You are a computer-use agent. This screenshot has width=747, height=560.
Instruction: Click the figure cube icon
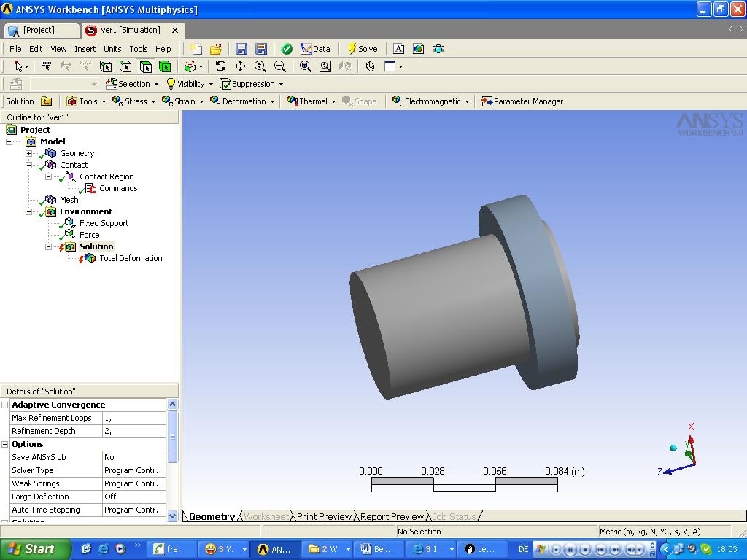tap(418, 49)
